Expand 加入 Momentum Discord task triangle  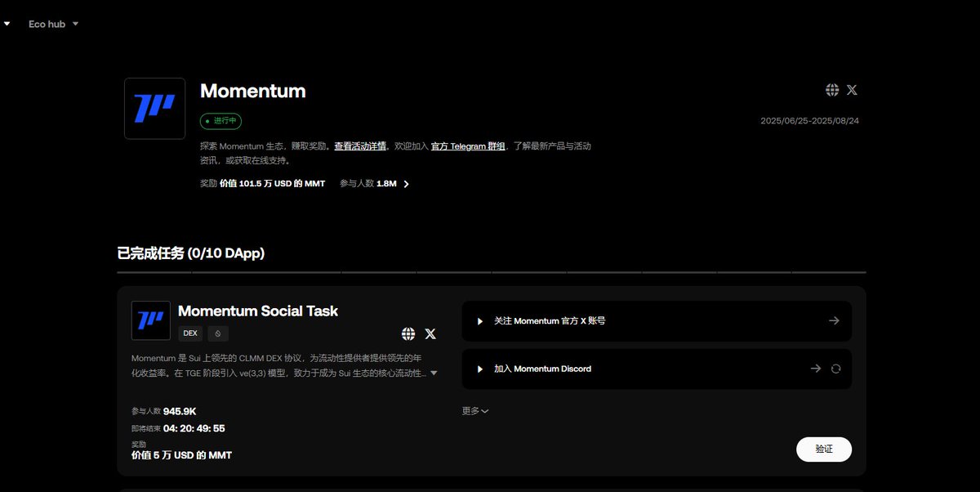pyautogui.click(x=480, y=369)
